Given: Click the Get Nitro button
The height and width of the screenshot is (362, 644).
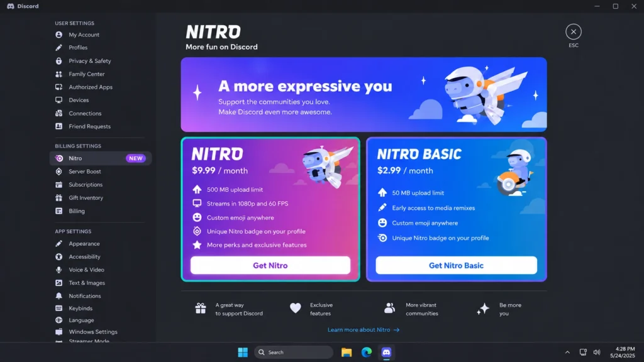Looking at the screenshot, I should (270, 266).
